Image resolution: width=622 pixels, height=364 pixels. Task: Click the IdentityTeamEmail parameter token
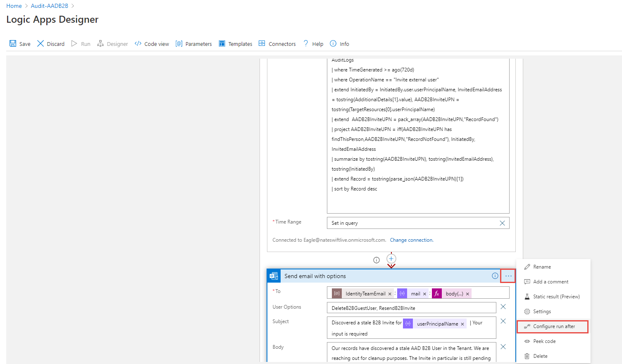click(362, 294)
